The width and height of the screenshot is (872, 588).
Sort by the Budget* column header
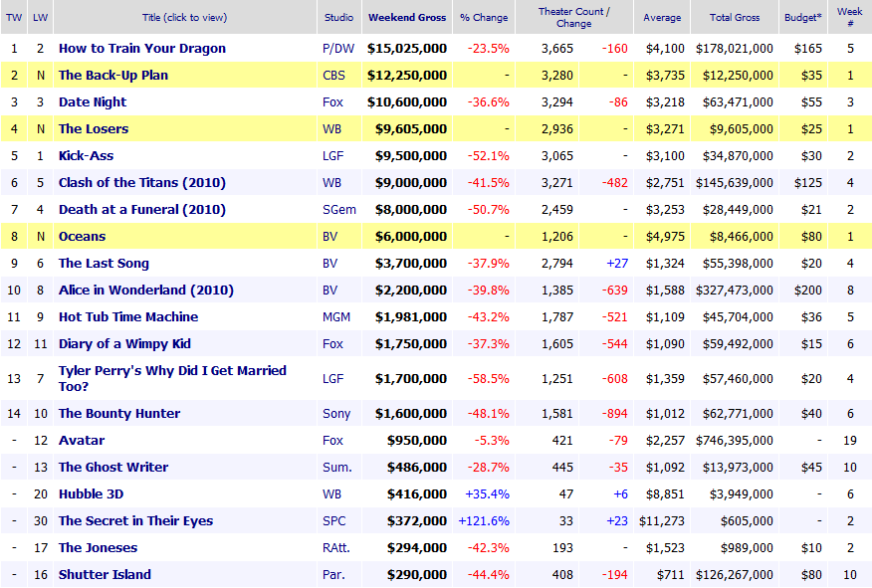(x=803, y=17)
